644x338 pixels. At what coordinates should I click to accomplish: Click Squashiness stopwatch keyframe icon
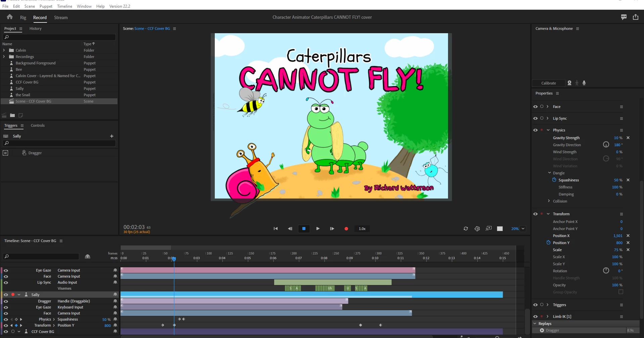pyautogui.click(x=554, y=180)
